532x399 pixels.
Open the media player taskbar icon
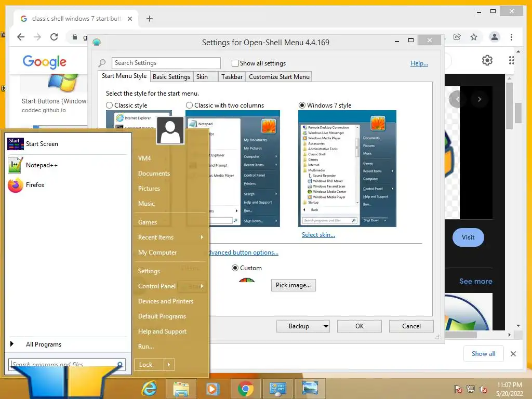212,389
